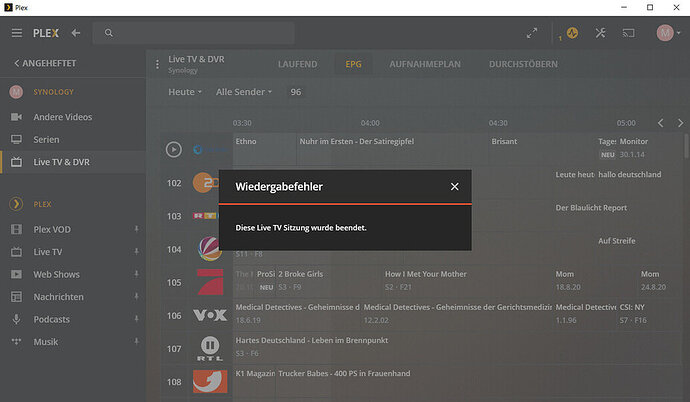Open the Alle Sender filter dropdown
Image resolution: width=690 pixels, height=402 pixels.
(244, 92)
